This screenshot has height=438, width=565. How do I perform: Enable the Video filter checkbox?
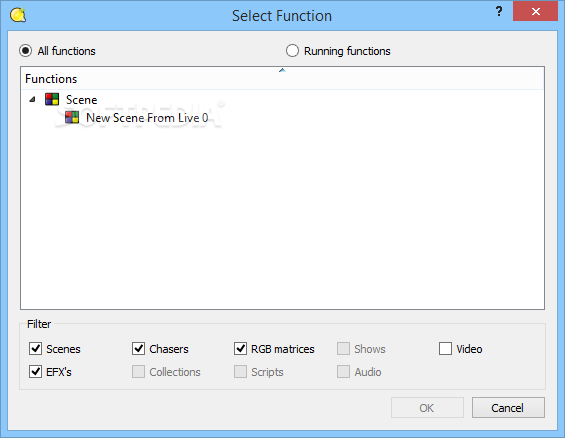coord(445,349)
